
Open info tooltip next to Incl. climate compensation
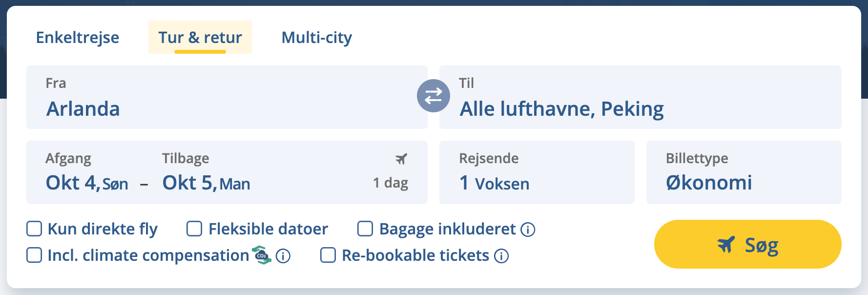click(x=283, y=255)
